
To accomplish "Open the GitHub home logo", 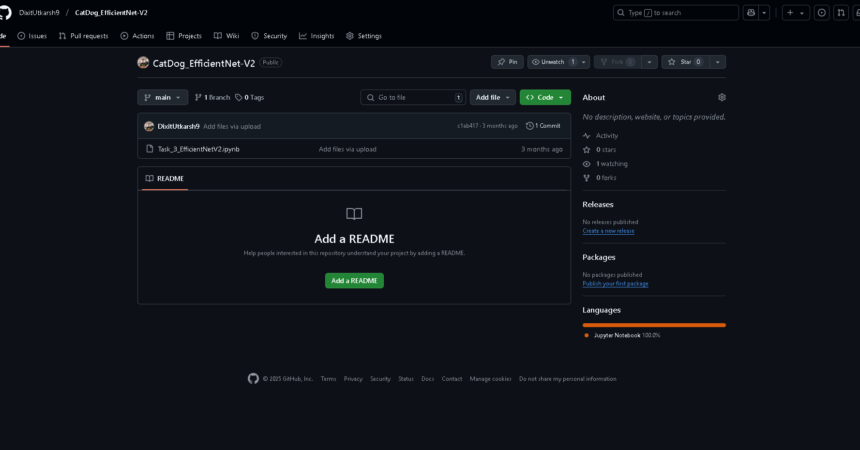I will [x=4, y=12].
